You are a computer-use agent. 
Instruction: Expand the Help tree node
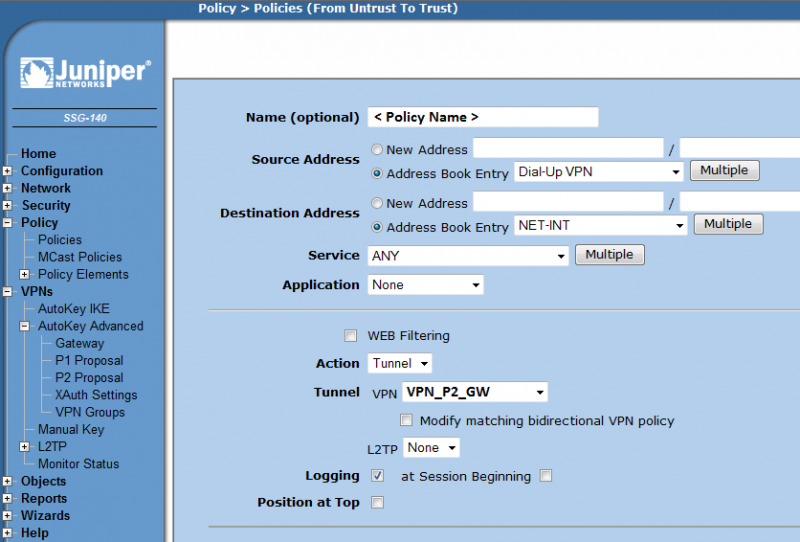click(x=7, y=533)
